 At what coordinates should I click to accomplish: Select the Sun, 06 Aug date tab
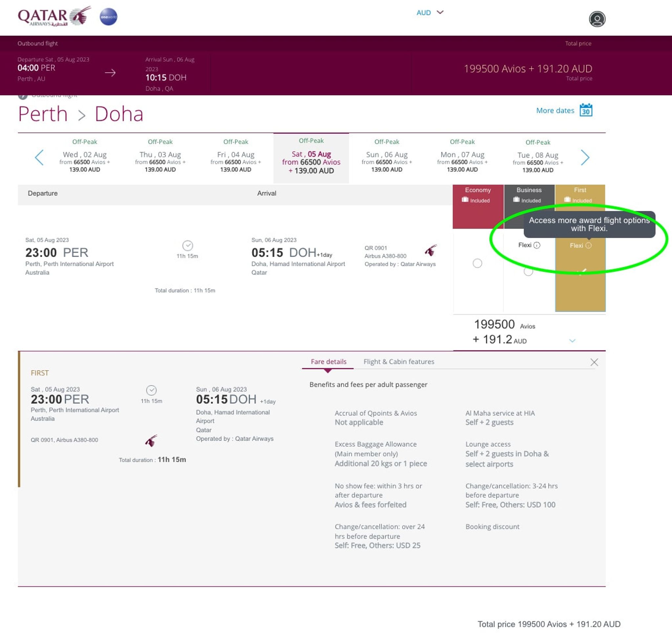click(x=387, y=157)
